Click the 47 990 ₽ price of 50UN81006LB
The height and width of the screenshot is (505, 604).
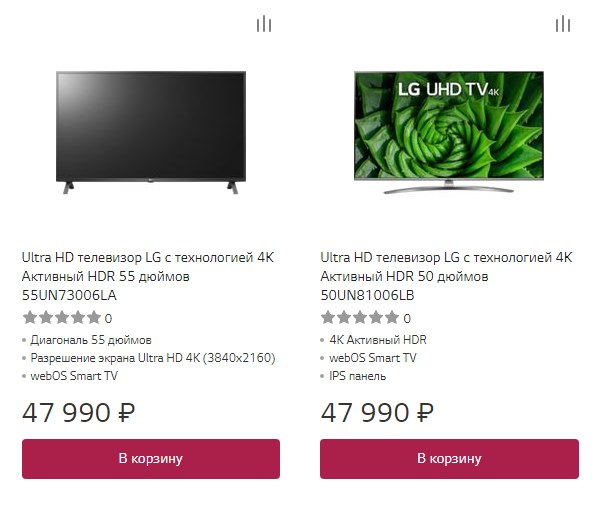point(377,412)
